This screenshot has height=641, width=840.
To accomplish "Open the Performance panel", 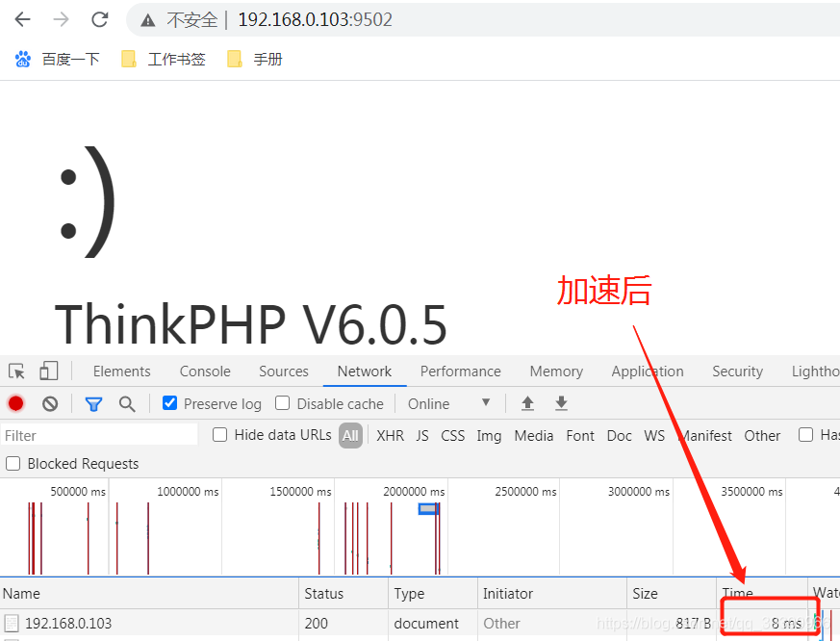I will point(460,371).
